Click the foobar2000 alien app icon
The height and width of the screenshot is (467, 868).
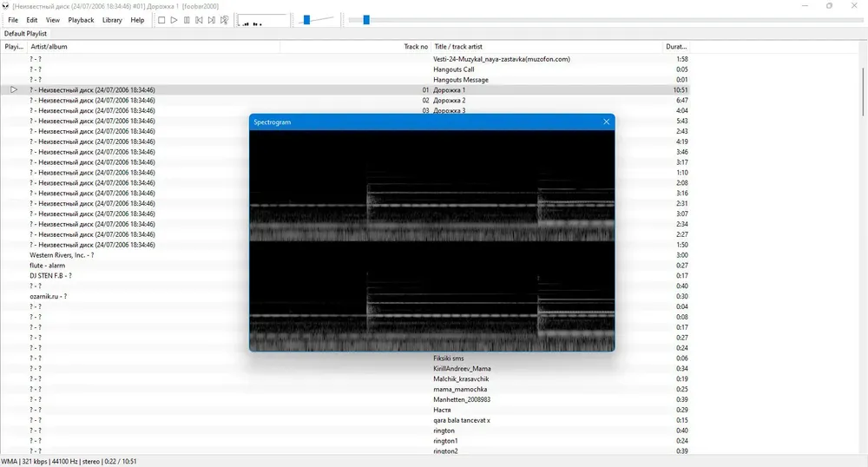pos(5,6)
